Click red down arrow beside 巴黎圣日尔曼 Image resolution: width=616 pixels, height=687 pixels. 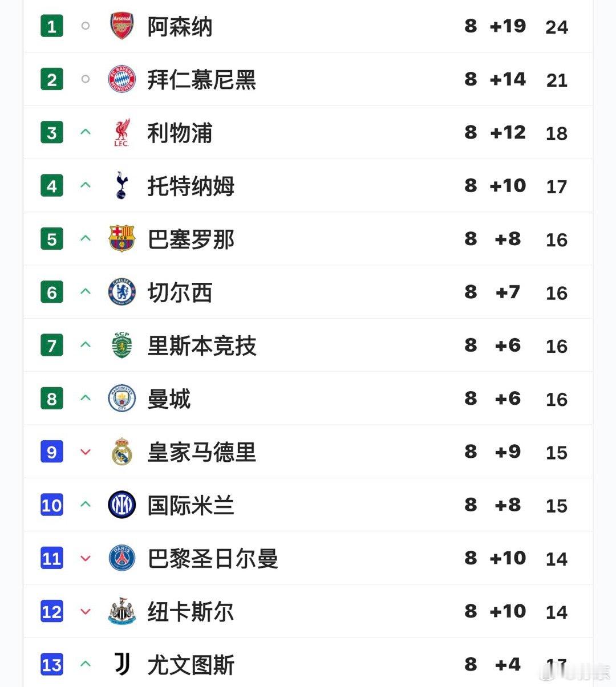86,558
